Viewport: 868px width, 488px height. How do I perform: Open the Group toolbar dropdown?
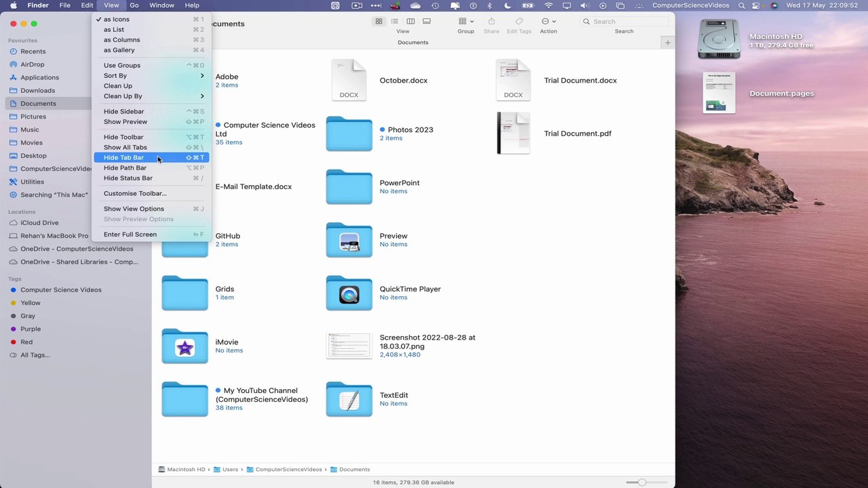click(466, 21)
